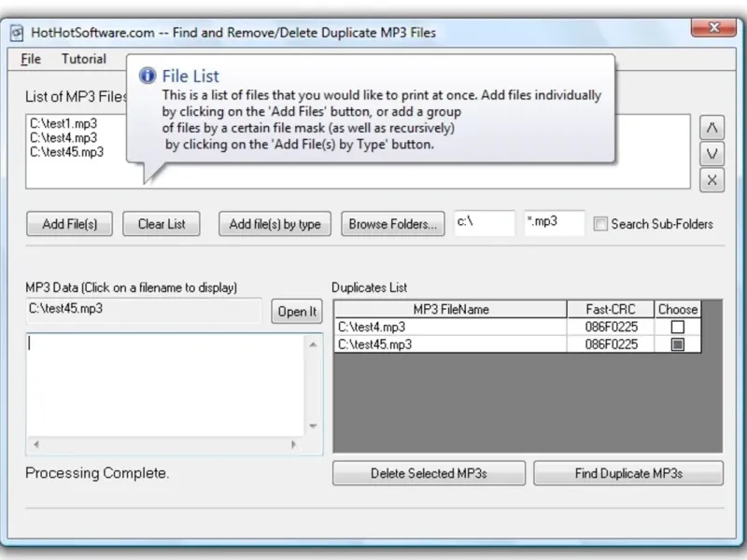Click the Delete Selected MP3s button
The image size is (747, 560).
429,473
